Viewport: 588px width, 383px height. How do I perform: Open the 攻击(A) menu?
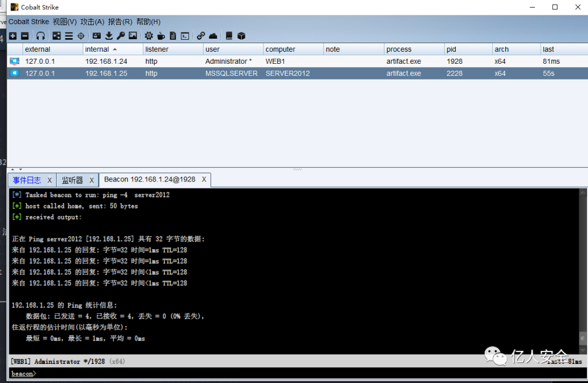tap(92, 22)
